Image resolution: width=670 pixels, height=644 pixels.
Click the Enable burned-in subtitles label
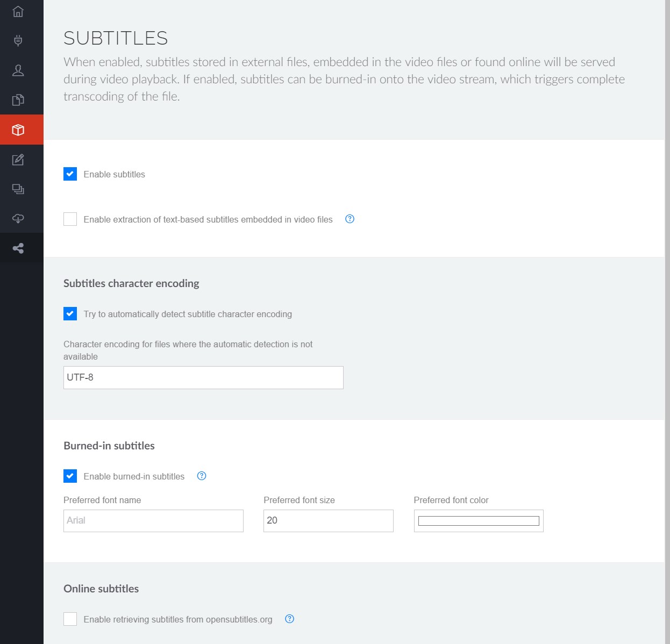click(134, 476)
